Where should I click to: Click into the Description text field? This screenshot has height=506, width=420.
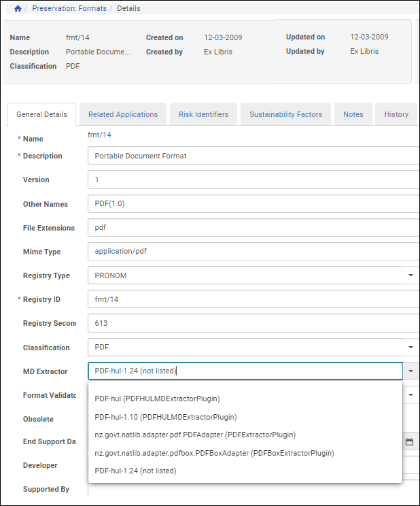[x=251, y=156]
